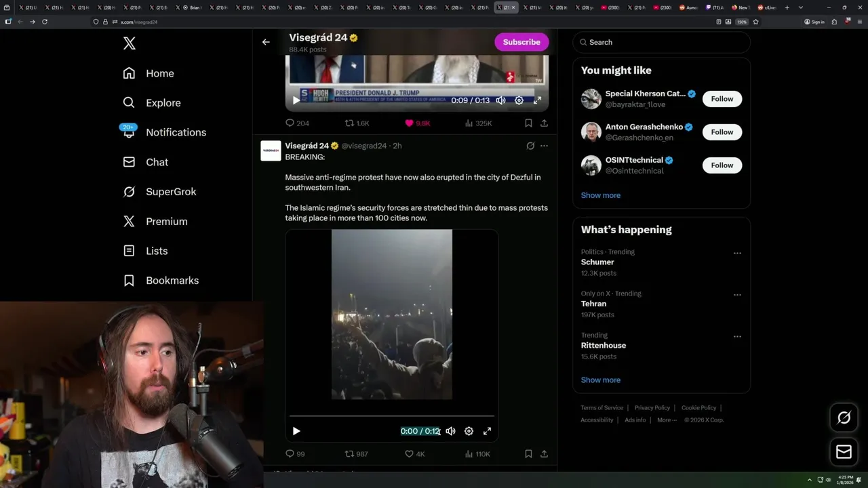Open options menu for Schumer trend
The height and width of the screenshot is (488, 868).
[x=737, y=253]
